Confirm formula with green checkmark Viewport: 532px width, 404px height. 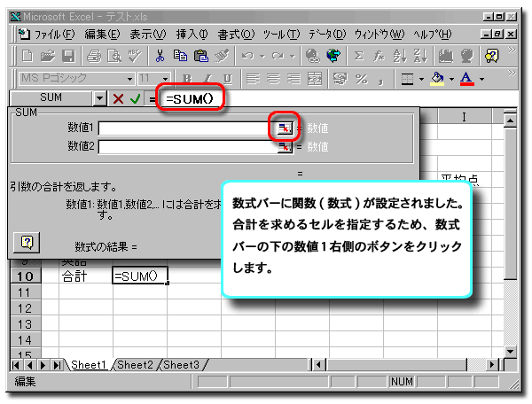click(135, 99)
